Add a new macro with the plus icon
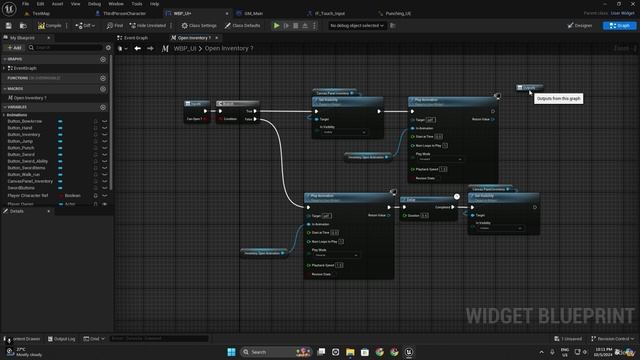The image size is (640, 360). (x=103, y=89)
